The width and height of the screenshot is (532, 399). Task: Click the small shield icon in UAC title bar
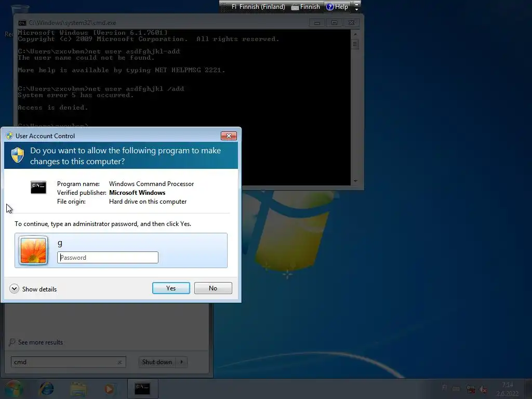click(x=9, y=136)
